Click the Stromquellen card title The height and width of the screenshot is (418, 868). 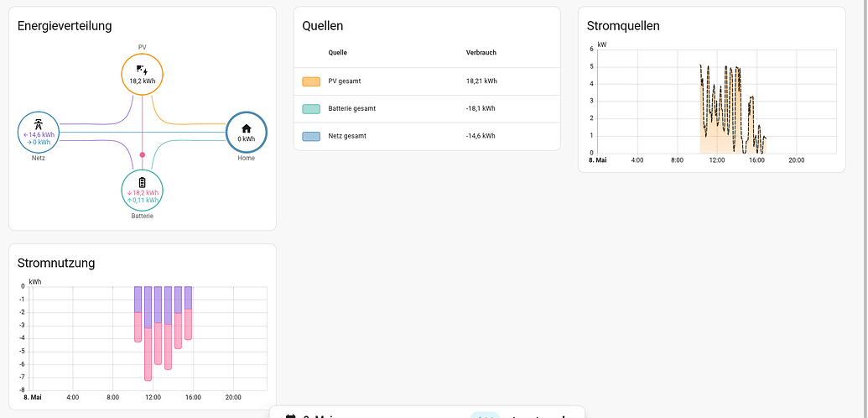click(x=623, y=25)
